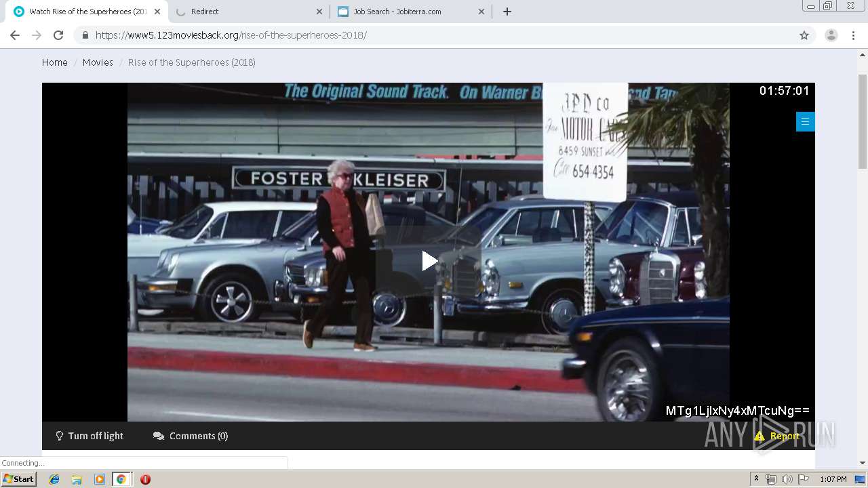Open the red Opera icon on taskbar
The width and height of the screenshot is (868, 488).
tap(145, 479)
